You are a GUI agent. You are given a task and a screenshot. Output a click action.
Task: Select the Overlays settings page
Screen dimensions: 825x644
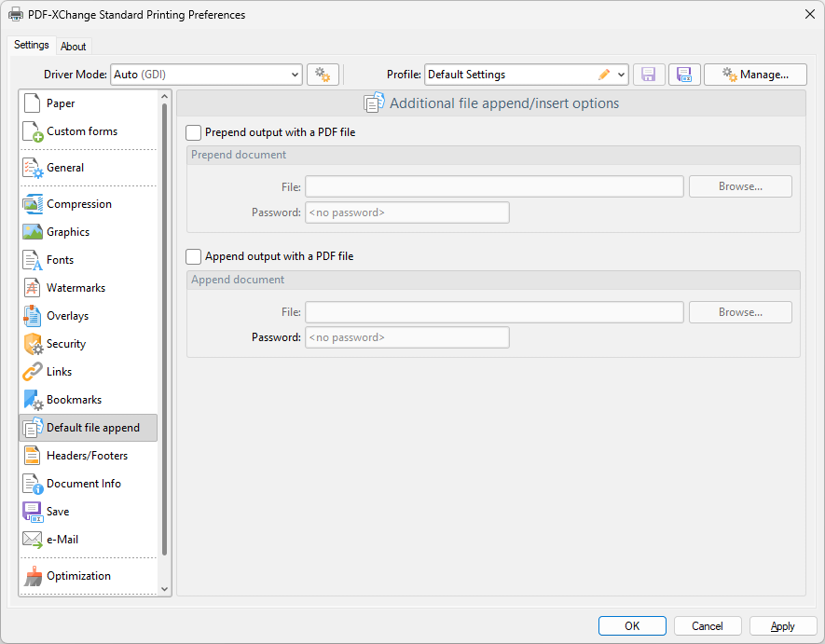[x=88, y=316]
